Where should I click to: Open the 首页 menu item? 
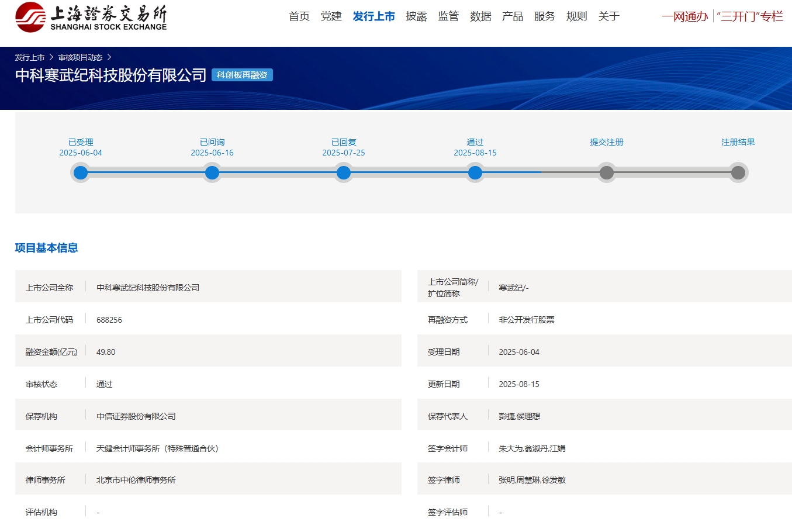(299, 16)
